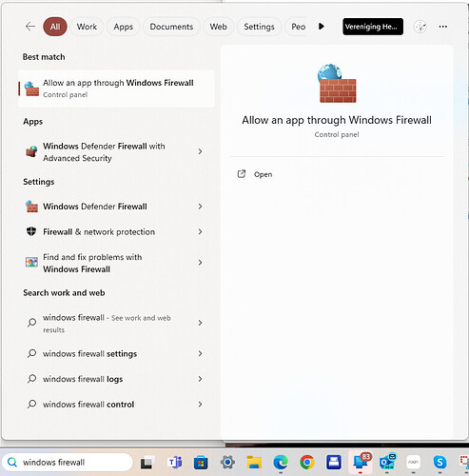
Task: Expand windows firewall control suggestion chevron
Action: pyautogui.click(x=200, y=405)
